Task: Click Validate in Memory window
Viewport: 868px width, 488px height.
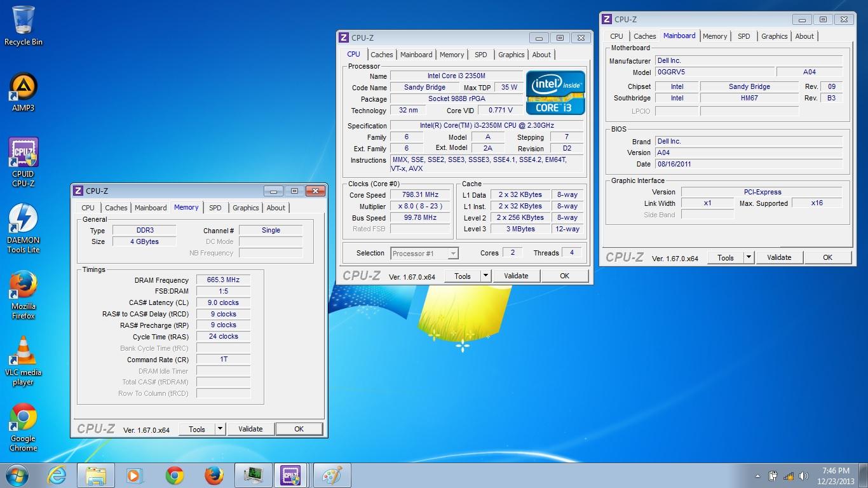Action: tap(250, 429)
